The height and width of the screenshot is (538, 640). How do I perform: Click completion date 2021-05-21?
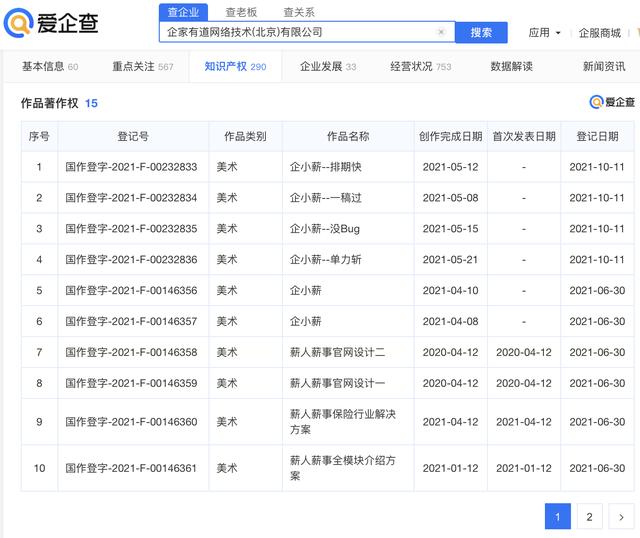451,260
